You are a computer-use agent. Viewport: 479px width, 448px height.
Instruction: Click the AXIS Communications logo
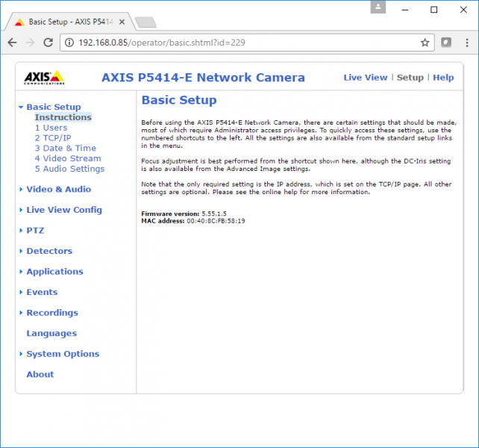[44, 78]
